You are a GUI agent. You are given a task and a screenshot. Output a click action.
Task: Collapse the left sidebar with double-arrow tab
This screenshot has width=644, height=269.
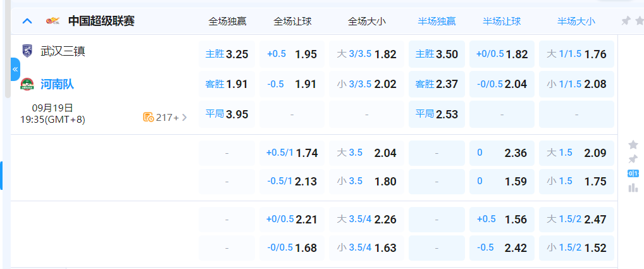point(15,69)
